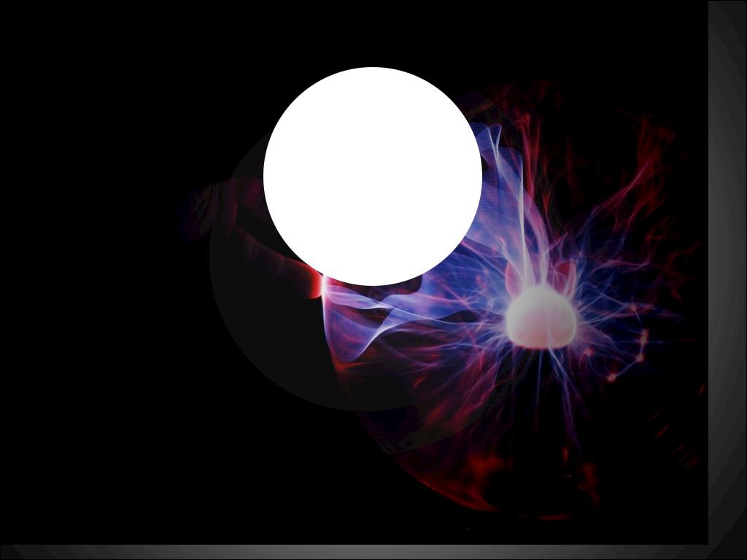
Task: Click the glowing plasma electrode core
Action: (541, 318)
